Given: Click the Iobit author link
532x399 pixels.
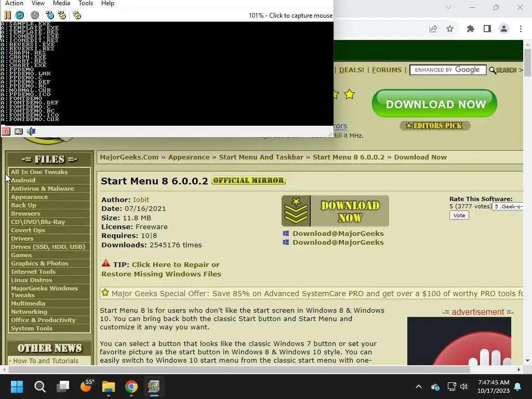Looking at the screenshot, I should coord(141,200).
